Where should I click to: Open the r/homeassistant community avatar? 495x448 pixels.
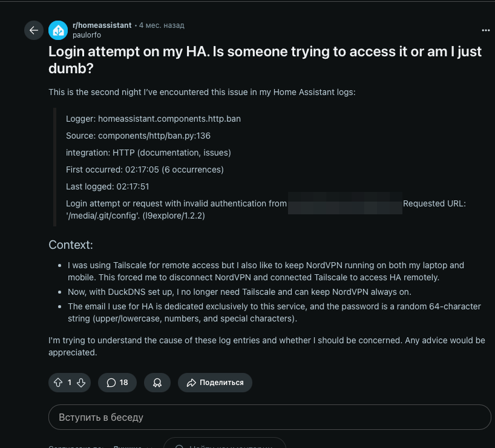click(58, 30)
